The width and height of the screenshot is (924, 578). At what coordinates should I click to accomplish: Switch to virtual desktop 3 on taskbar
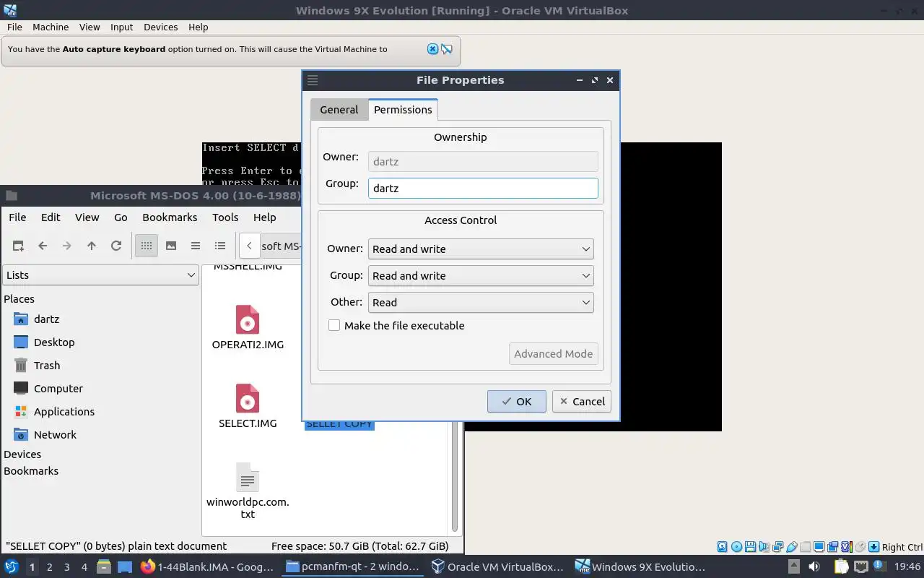(x=66, y=566)
